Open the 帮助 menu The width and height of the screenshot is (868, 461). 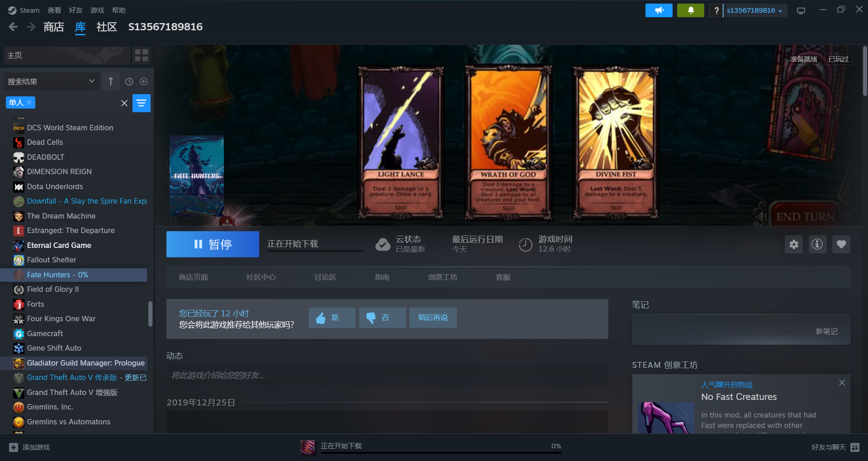pyautogui.click(x=119, y=10)
